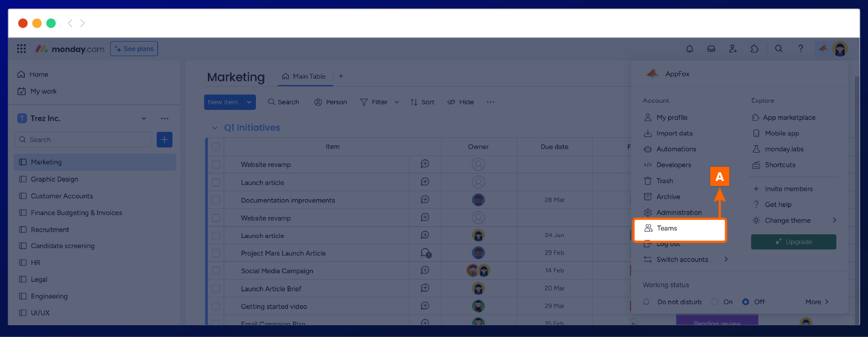Click the See plans button
The width and height of the screenshot is (868, 337).
(134, 49)
